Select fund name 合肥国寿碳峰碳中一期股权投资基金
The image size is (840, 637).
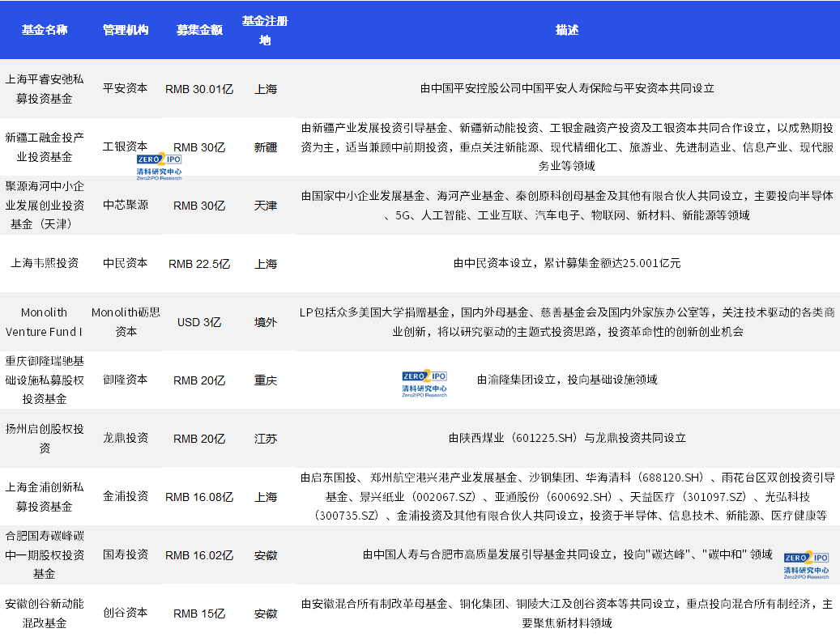45,555
